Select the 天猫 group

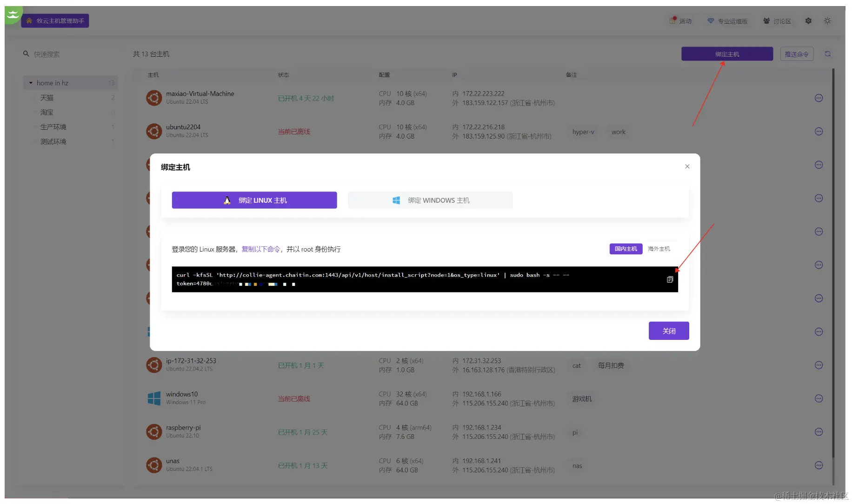tap(47, 98)
